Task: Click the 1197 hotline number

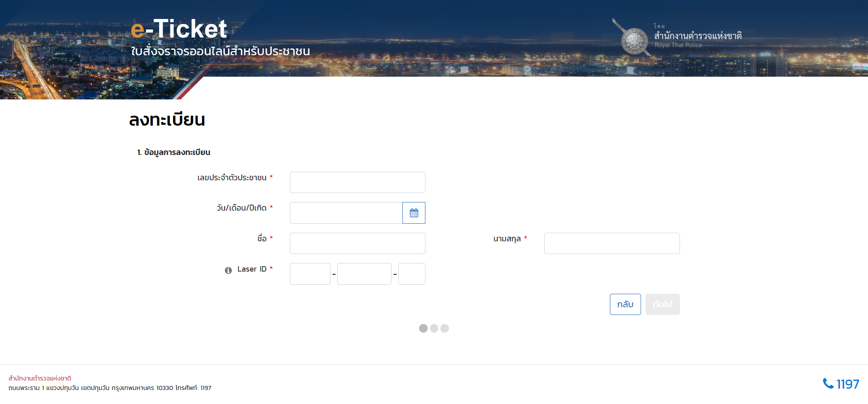Action: [x=848, y=384]
